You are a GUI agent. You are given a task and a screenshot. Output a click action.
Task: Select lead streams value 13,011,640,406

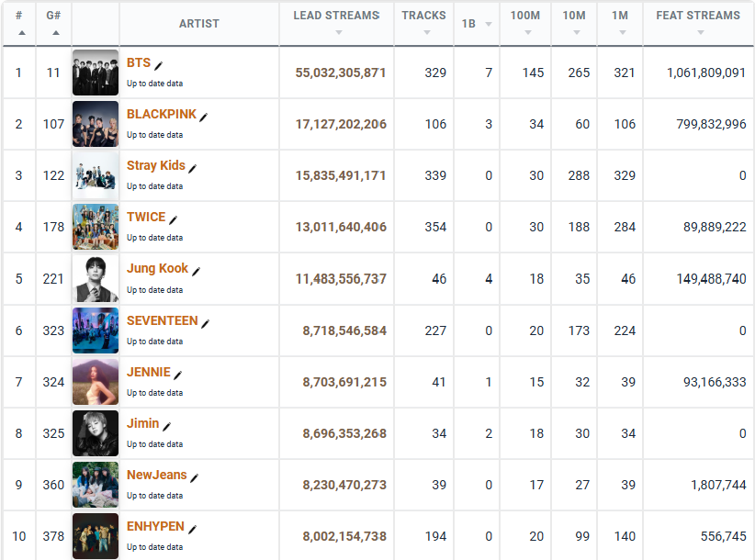341,228
